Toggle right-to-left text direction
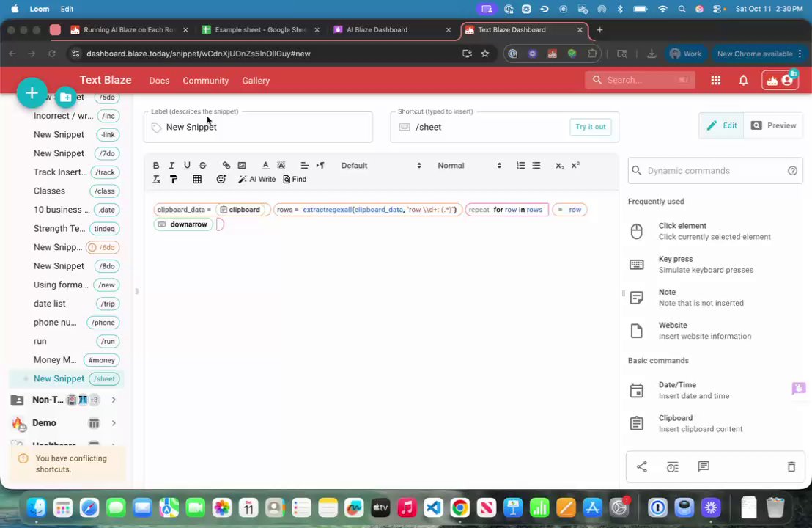The height and width of the screenshot is (528, 812). click(320, 165)
